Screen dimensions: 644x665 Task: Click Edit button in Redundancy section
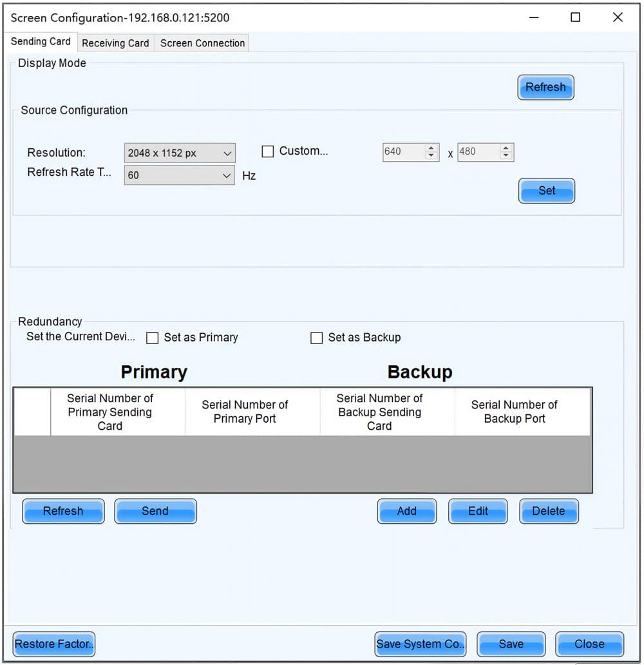(478, 511)
